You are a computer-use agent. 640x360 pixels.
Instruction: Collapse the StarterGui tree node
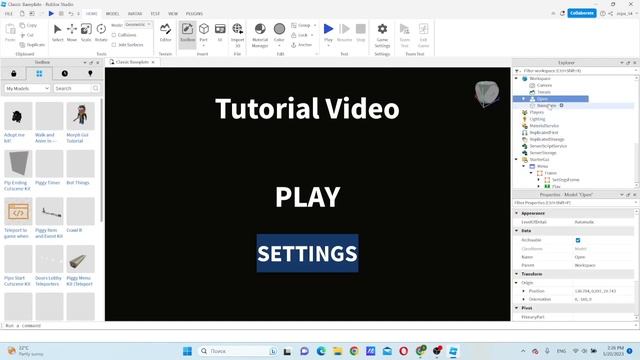(x=516, y=160)
